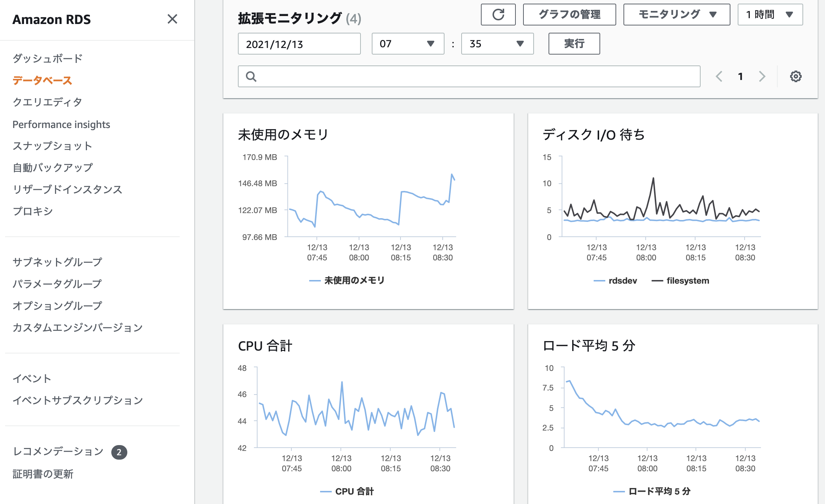This screenshot has width=825, height=504.
Task: Click the refresh graphs icon button
Action: click(x=498, y=15)
